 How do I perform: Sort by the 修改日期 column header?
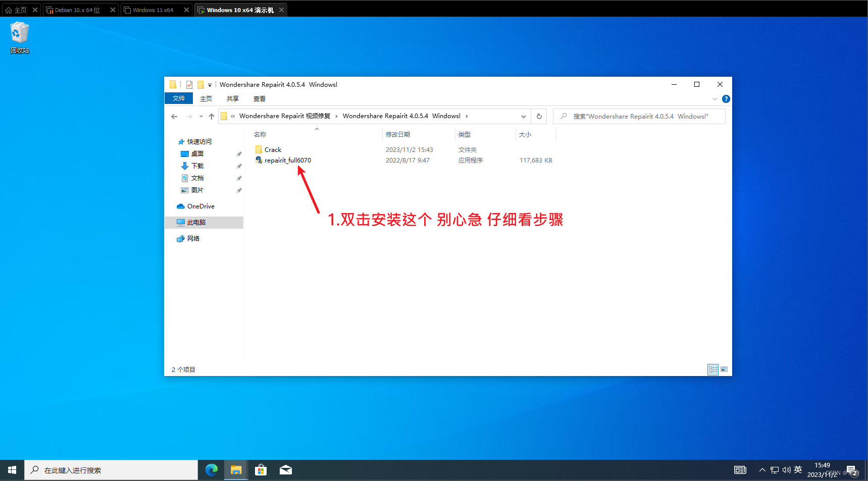(398, 135)
